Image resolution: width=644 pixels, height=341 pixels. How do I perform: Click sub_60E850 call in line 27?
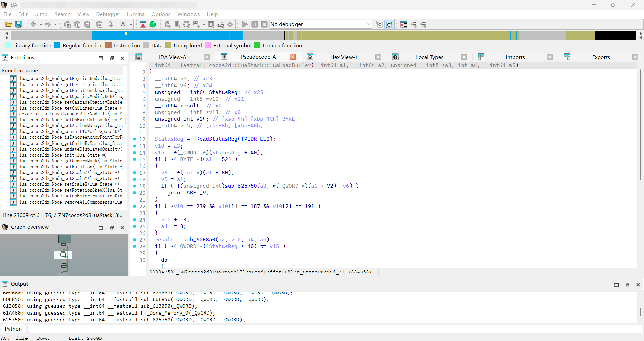click(199, 240)
